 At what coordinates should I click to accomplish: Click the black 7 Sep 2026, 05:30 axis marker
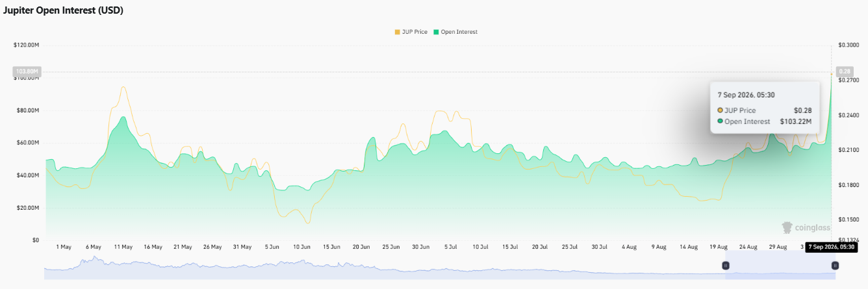[x=831, y=247]
